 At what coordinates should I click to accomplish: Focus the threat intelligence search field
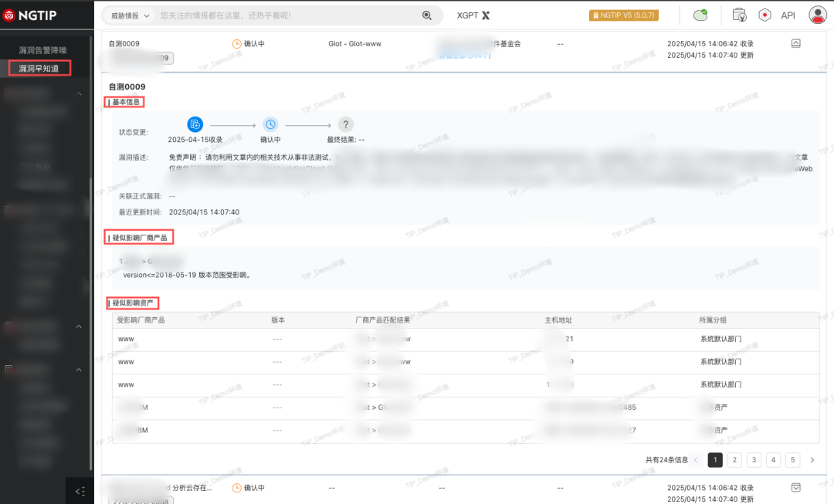(286, 15)
